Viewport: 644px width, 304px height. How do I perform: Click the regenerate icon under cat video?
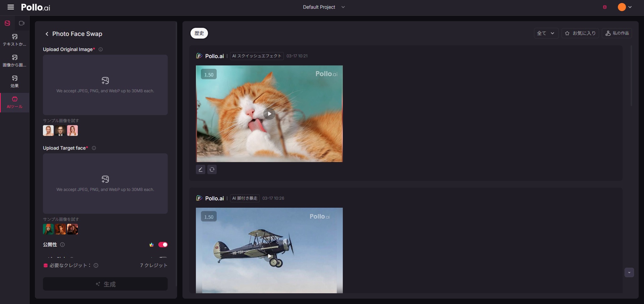[212, 169]
